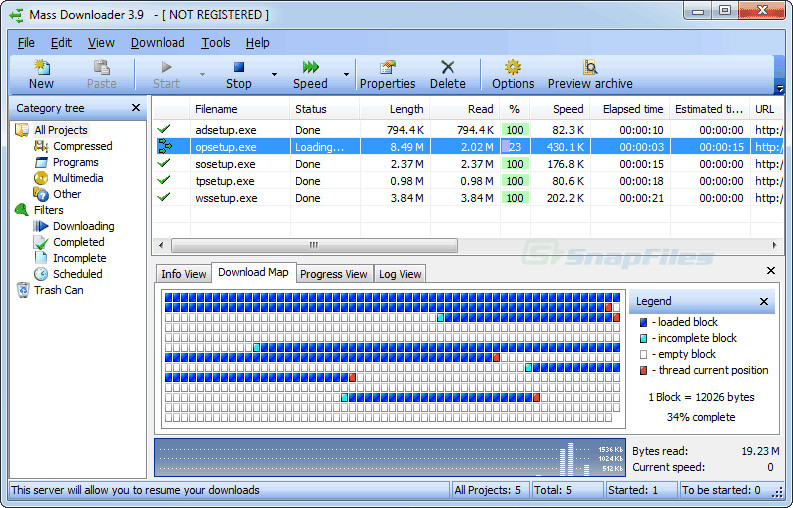Sort by Filename column header
This screenshot has width=793, height=508.
click(x=240, y=109)
